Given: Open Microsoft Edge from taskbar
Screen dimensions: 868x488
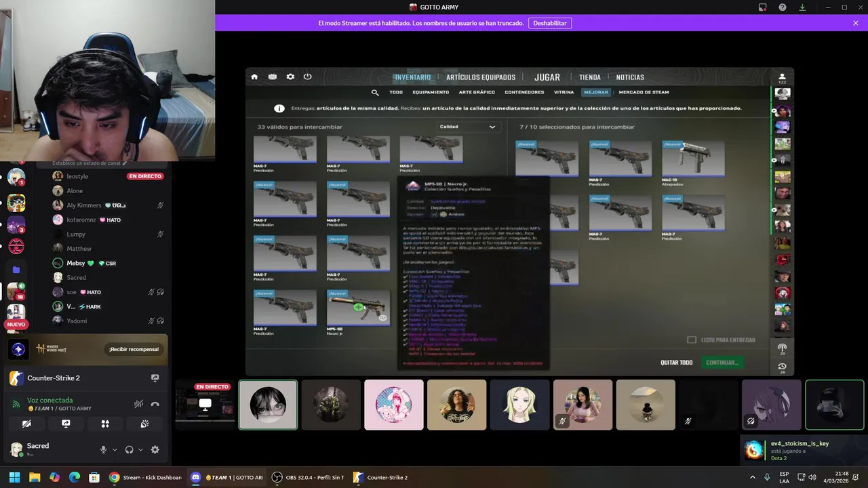Looking at the screenshot, I should point(74,477).
